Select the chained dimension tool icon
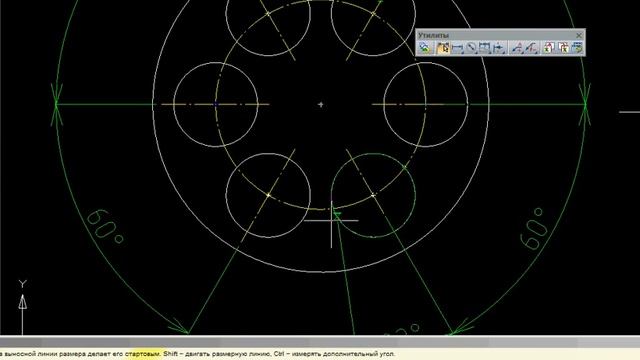Viewport: 640px width, 360px height. tap(484, 48)
